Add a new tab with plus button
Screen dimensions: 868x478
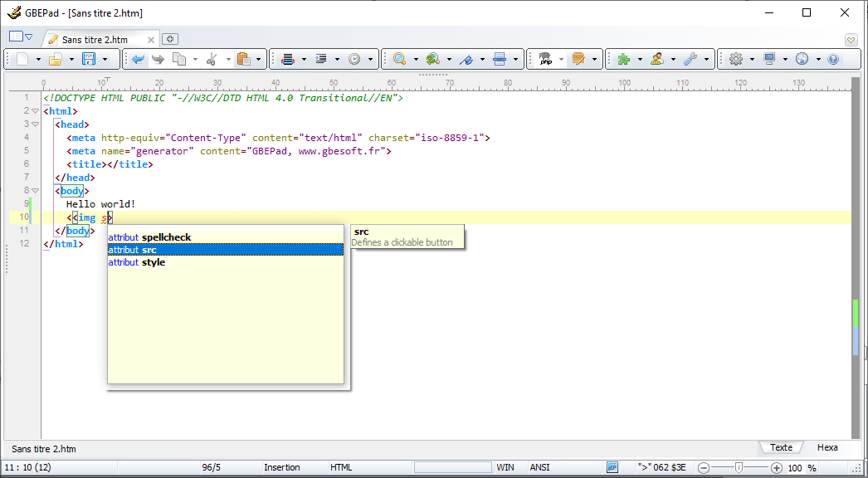coord(170,39)
